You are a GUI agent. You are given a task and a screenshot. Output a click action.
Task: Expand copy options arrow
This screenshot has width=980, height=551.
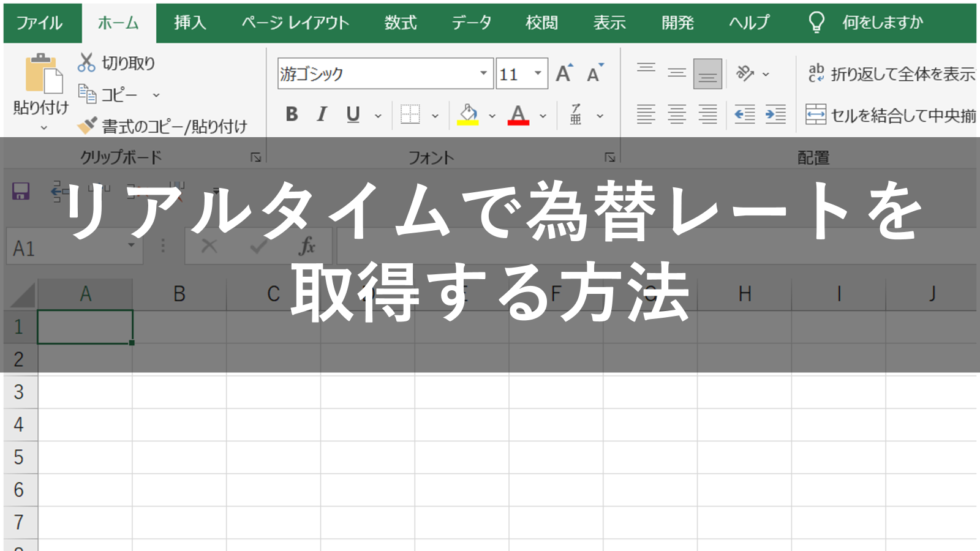tap(156, 95)
